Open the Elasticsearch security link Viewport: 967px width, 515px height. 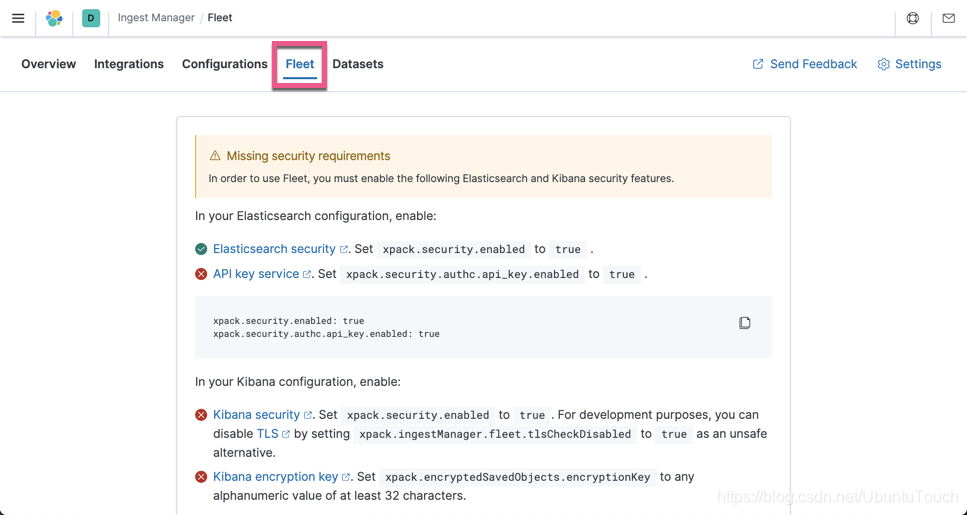pos(274,249)
